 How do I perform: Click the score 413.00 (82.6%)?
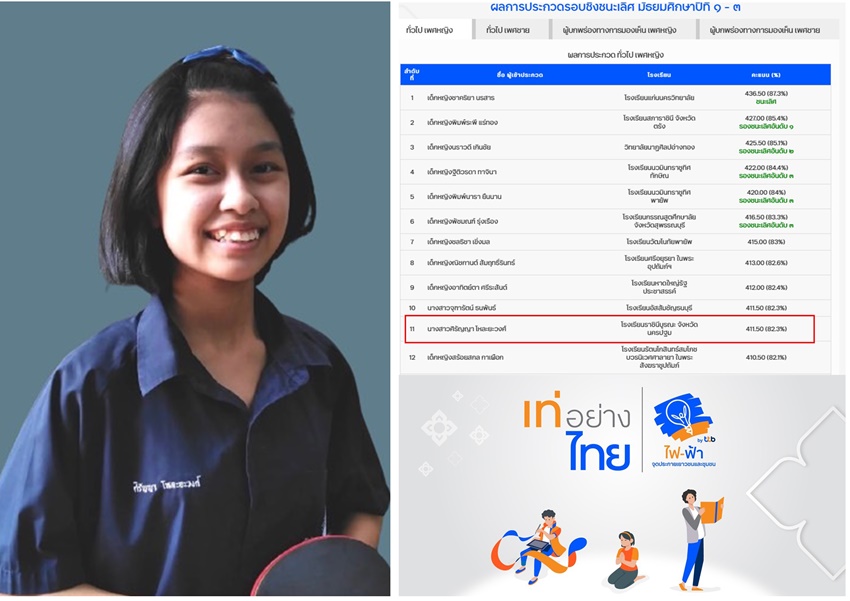tap(766, 263)
